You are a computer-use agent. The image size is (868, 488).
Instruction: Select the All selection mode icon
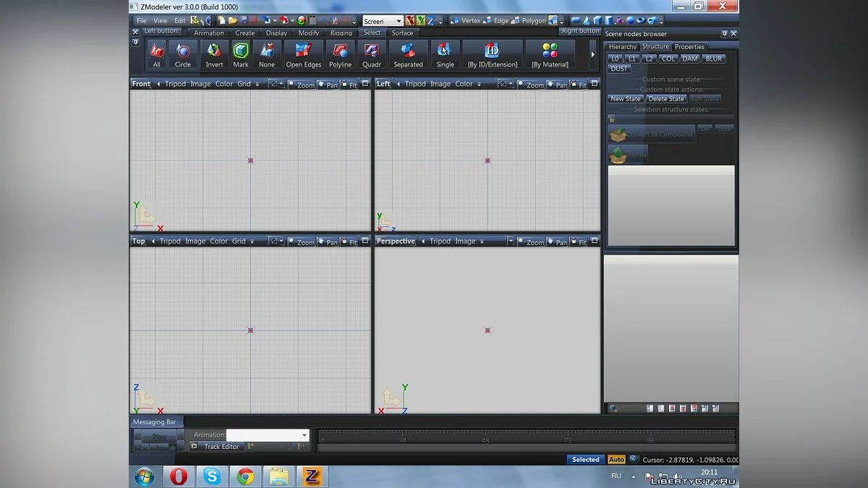(x=156, y=52)
